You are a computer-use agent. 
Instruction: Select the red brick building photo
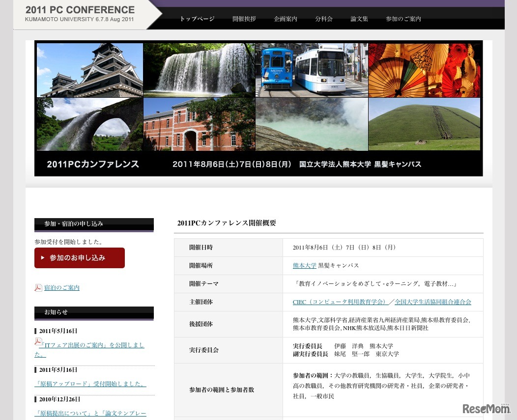199,124
